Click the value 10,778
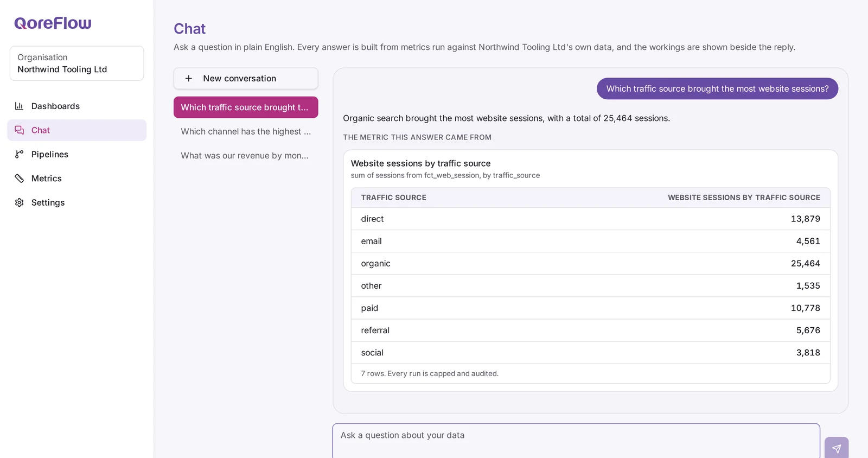Screen dimensions: 868x458 (x=806, y=308)
